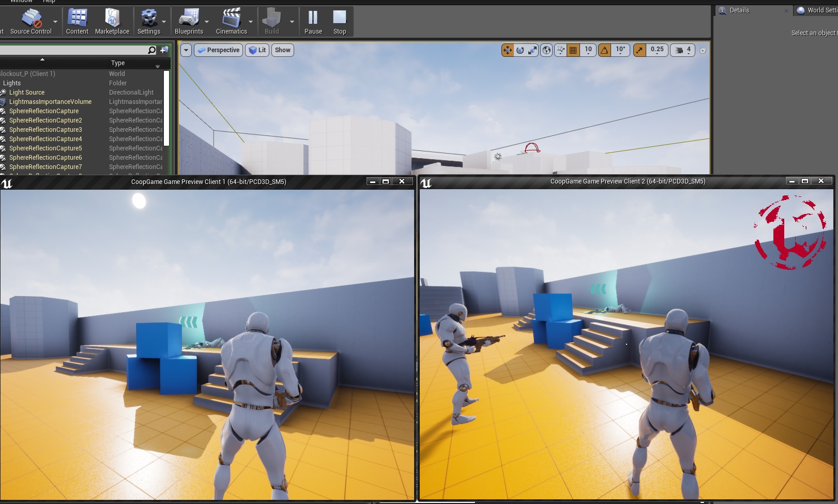Maximize or restore the editor viewport

703,50
